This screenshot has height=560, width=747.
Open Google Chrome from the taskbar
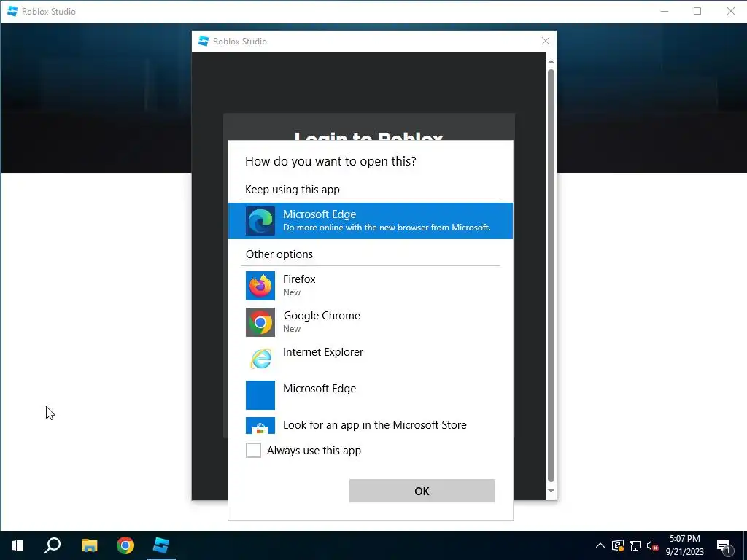[x=125, y=545]
